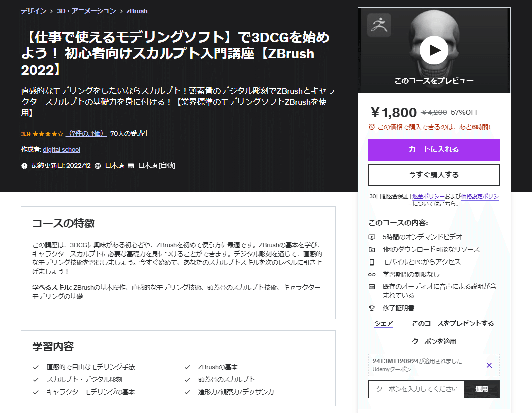Click the シェア share button
The height and width of the screenshot is (413, 532).
[x=383, y=323]
